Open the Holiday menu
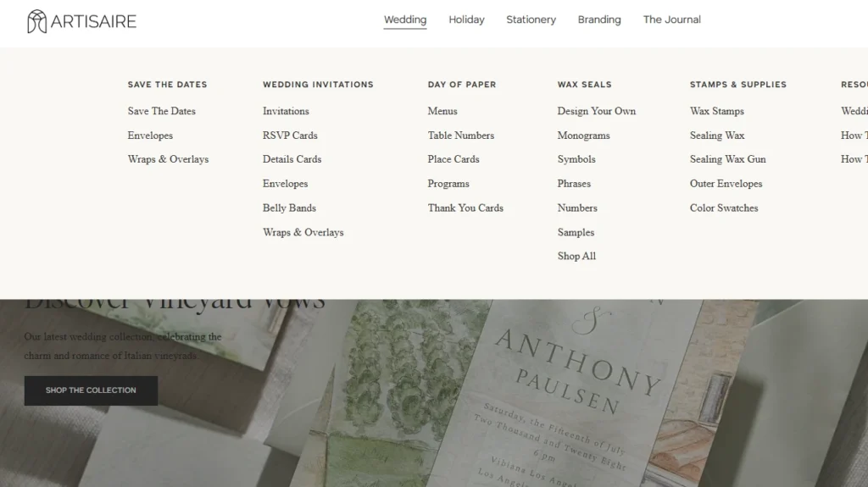 [466, 19]
